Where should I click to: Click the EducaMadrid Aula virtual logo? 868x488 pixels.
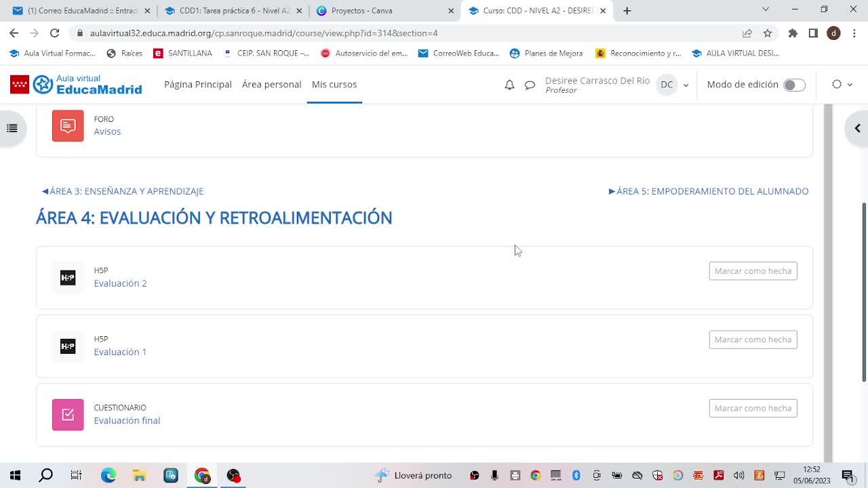point(76,85)
